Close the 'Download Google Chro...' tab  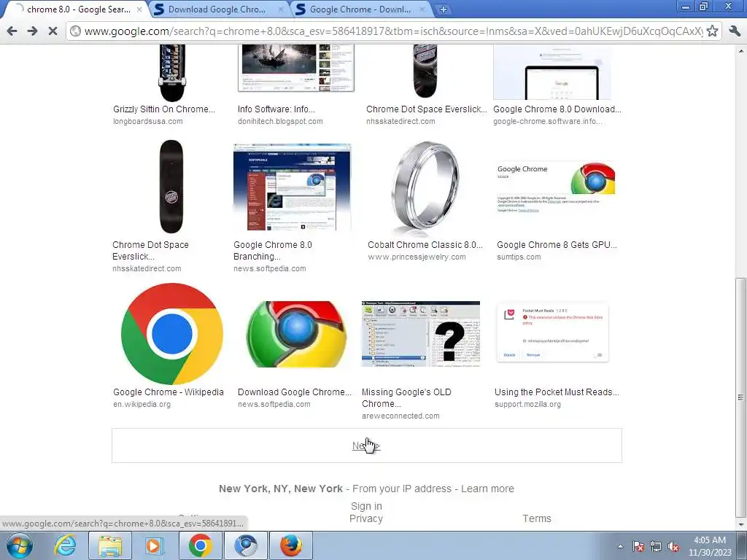[281, 9]
